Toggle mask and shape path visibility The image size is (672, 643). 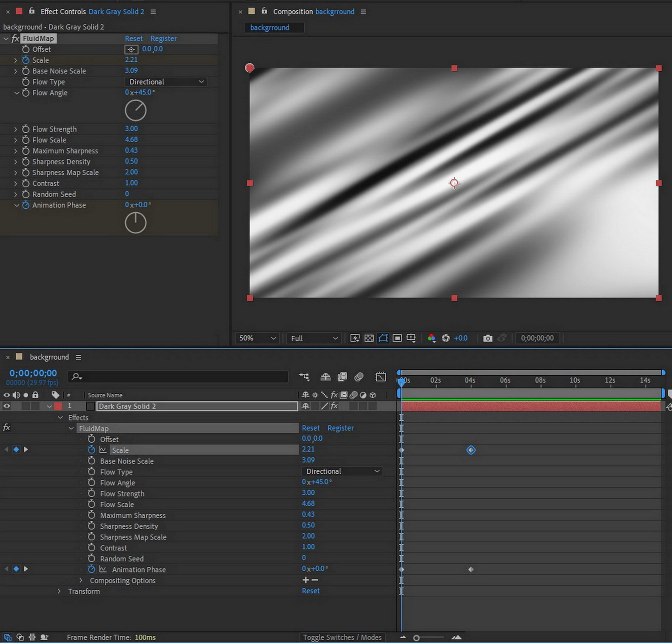pyautogui.click(x=383, y=338)
